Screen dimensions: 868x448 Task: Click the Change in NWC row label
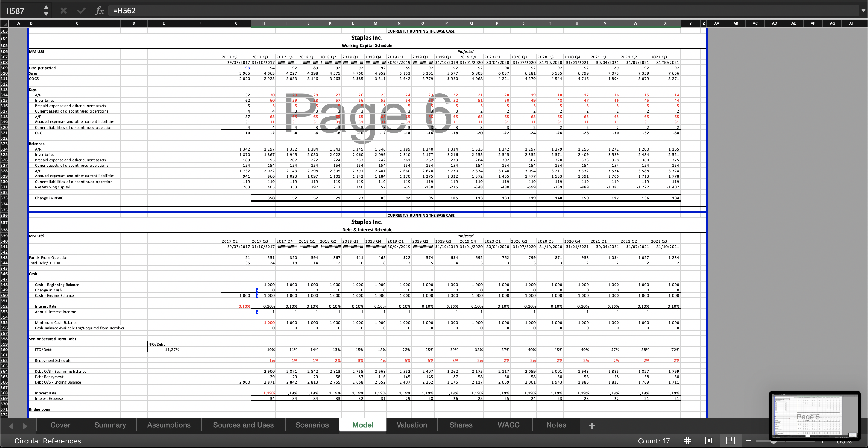pos(49,198)
